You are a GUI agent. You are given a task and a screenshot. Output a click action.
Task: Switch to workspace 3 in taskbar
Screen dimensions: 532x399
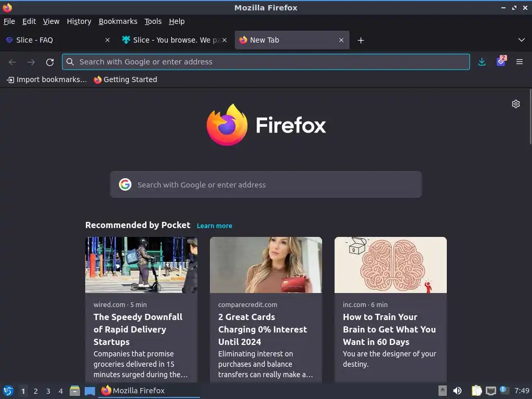point(48,391)
